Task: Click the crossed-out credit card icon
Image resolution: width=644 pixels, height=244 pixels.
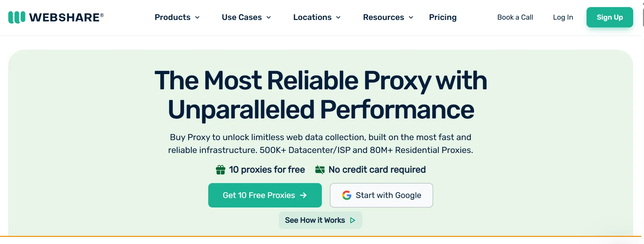Action: tap(320, 170)
